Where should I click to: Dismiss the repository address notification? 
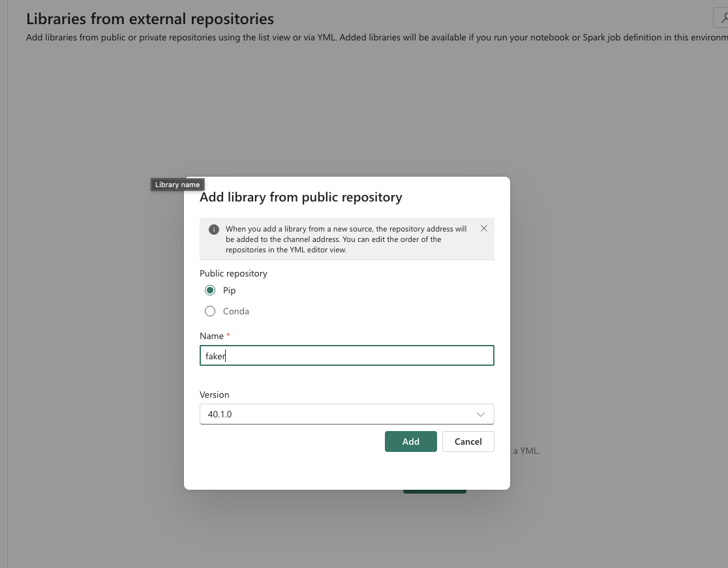tap(484, 228)
